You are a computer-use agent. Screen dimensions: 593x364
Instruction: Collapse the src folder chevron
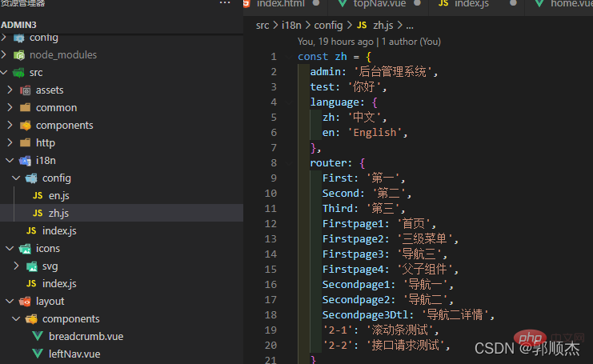coord(5,72)
